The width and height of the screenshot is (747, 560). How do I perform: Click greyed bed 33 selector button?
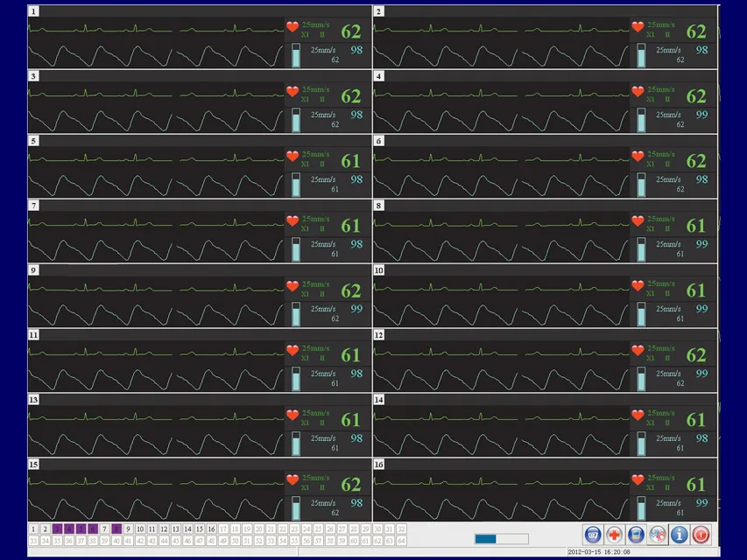point(33,541)
